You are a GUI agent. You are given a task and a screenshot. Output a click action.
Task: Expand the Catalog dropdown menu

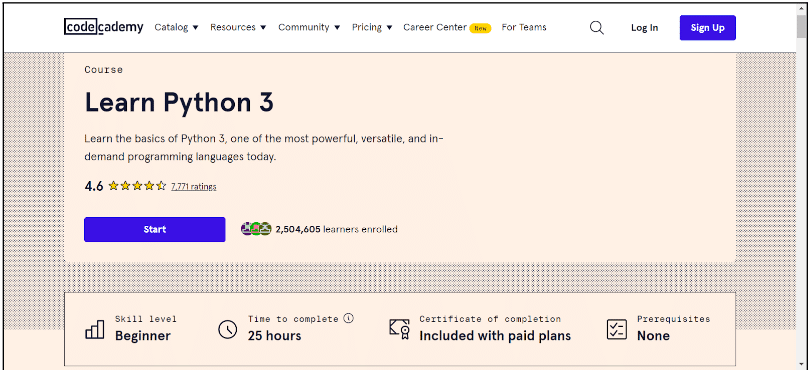(x=176, y=27)
